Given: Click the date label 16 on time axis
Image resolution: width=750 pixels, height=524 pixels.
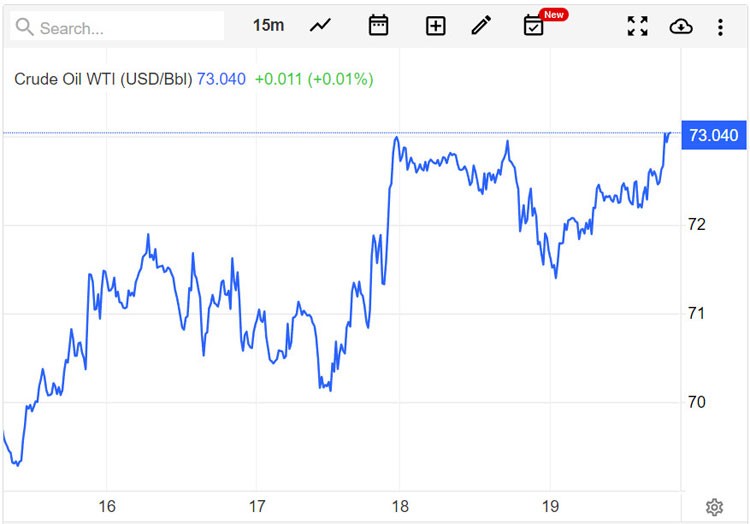Looking at the screenshot, I should coord(107,506).
